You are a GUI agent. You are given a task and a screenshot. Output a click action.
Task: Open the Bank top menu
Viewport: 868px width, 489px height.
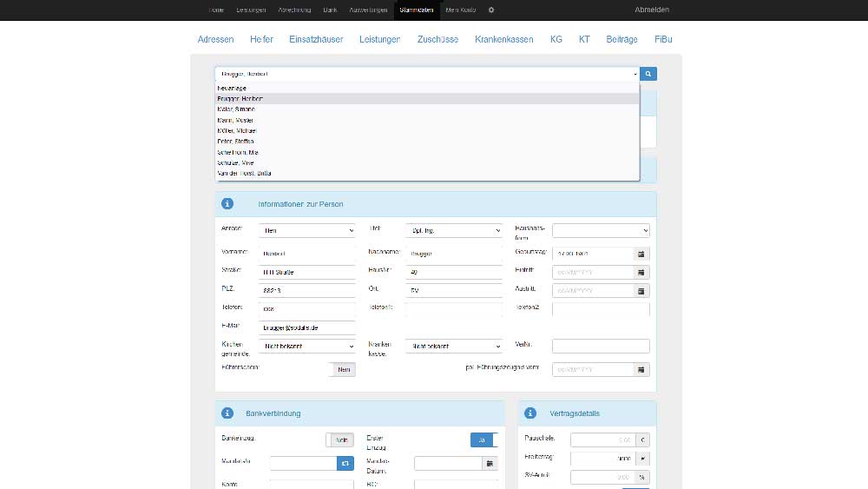[330, 10]
